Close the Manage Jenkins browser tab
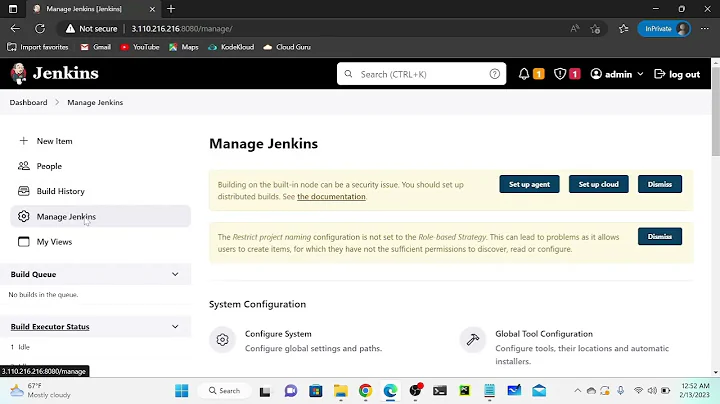The width and height of the screenshot is (720, 404). (152, 9)
